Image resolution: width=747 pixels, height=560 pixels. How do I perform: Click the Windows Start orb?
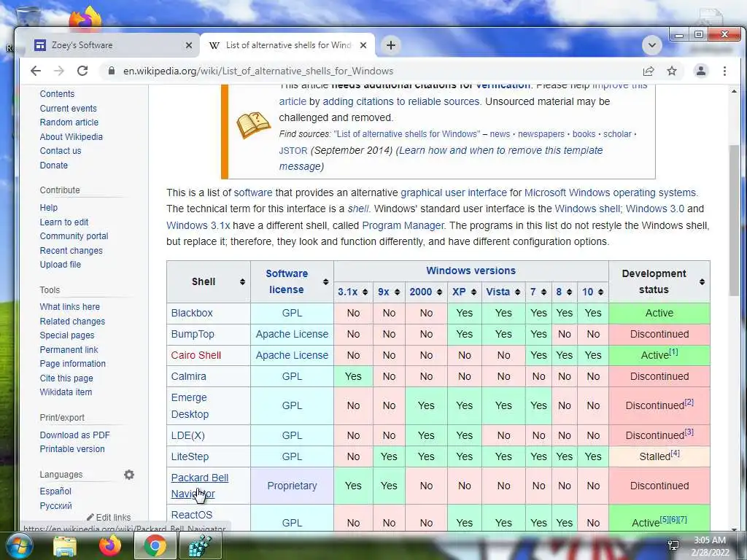19,545
